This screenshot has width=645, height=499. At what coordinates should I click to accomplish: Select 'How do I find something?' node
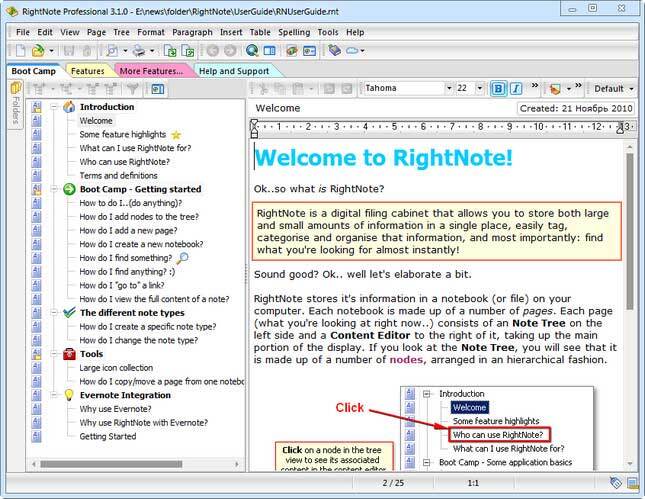coord(126,258)
